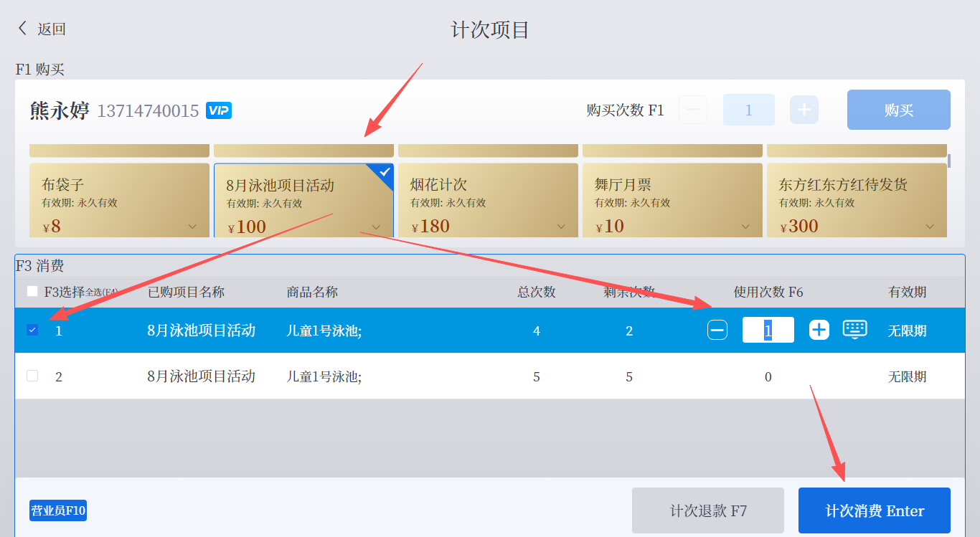Click the project cards scrollbar thumb
The height and width of the screenshot is (537, 980).
click(949, 161)
